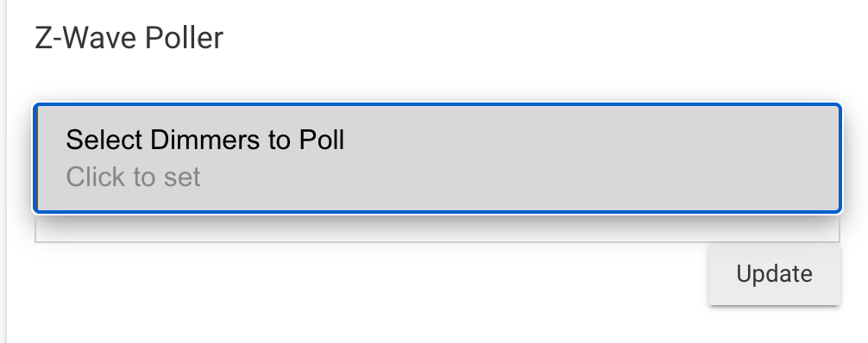Click the Update button at lower right
Screen dimensions: 868x343
coord(774,274)
